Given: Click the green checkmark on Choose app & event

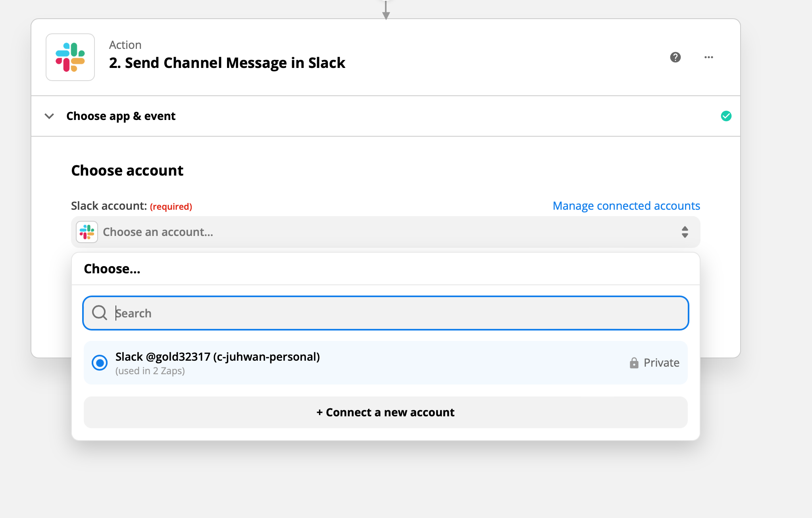Looking at the screenshot, I should click(x=726, y=116).
